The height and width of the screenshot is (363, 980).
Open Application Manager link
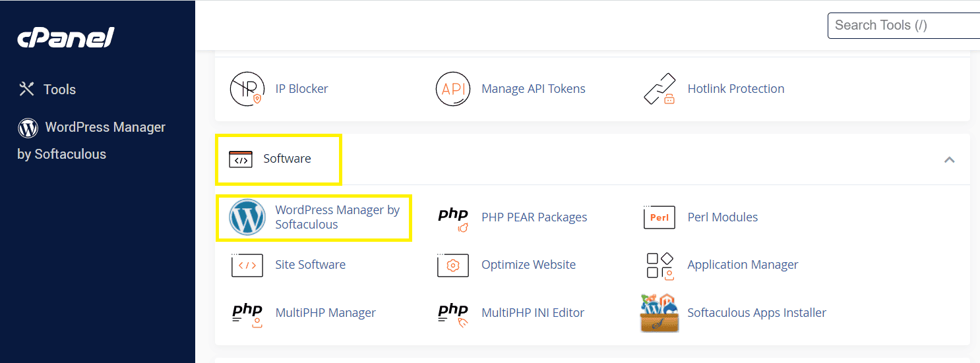(x=743, y=265)
